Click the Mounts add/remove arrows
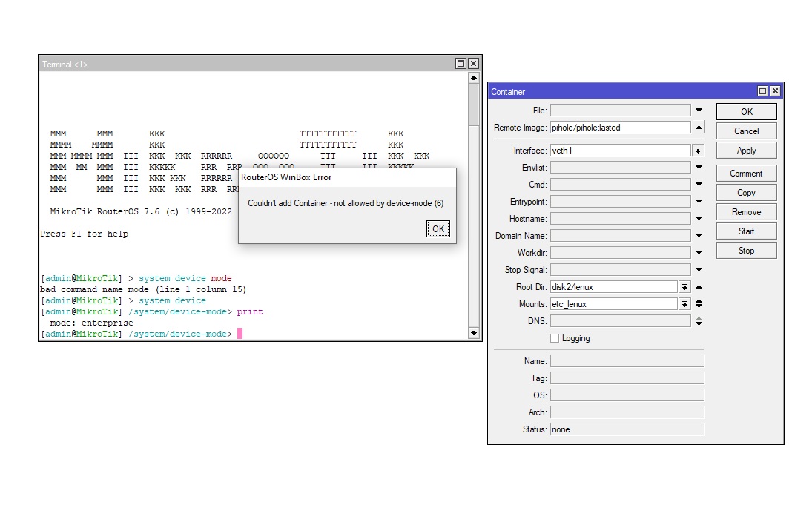 [x=699, y=304]
